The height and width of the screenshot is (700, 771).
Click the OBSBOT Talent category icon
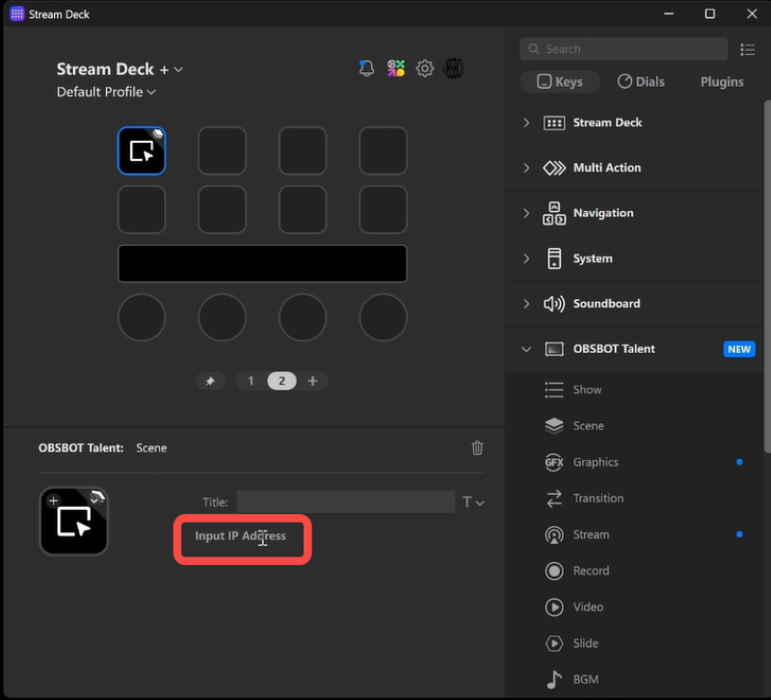[x=554, y=349]
